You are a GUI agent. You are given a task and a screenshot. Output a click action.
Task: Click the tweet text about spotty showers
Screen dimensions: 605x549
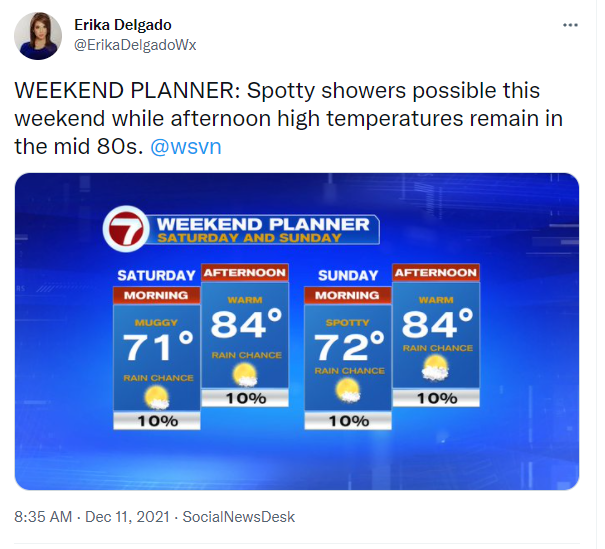point(287,119)
